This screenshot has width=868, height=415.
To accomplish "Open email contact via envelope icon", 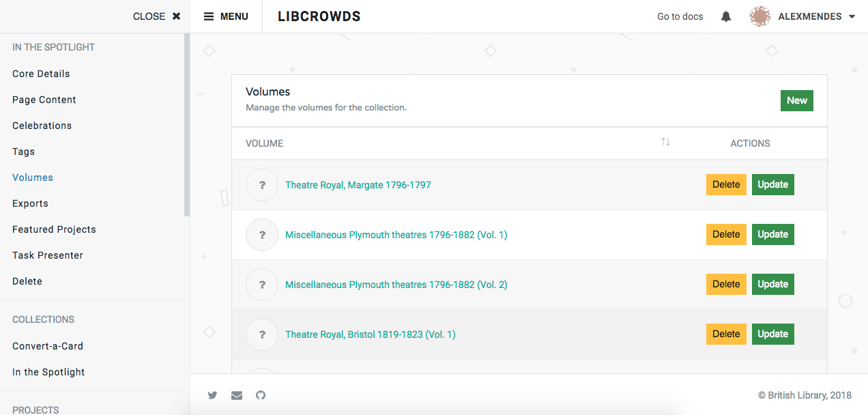I will (x=236, y=395).
